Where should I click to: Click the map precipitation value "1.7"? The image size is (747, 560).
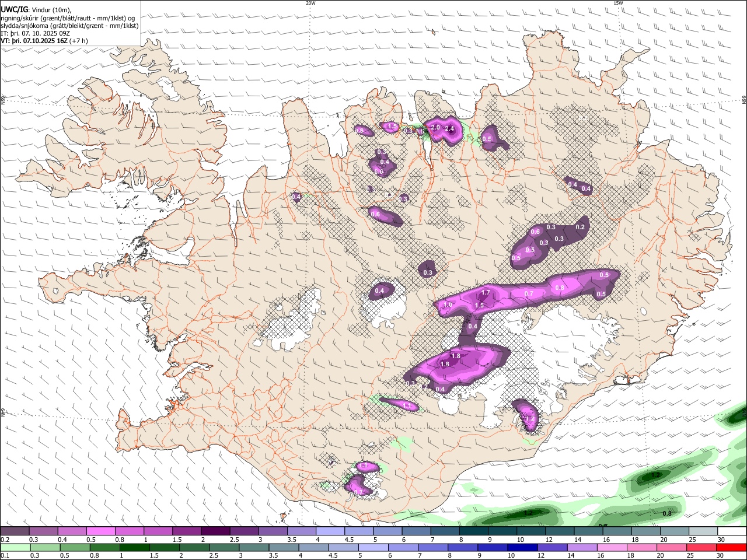[486, 292]
